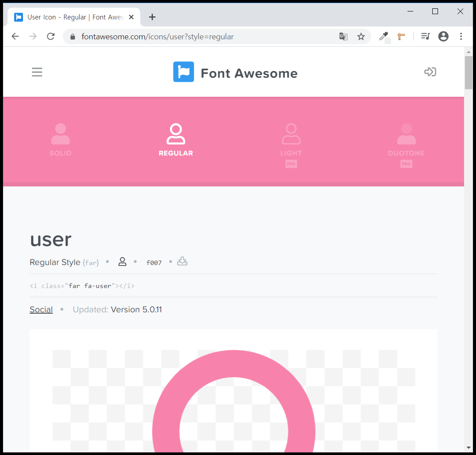Click the Font Awesome flag logo
The height and width of the screenshot is (455, 476).
pos(183,72)
